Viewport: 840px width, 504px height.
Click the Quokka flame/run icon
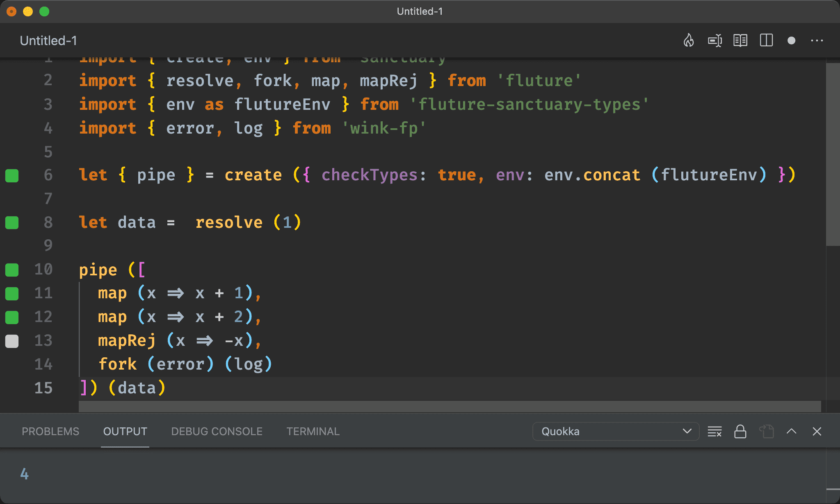[x=689, y=41]
